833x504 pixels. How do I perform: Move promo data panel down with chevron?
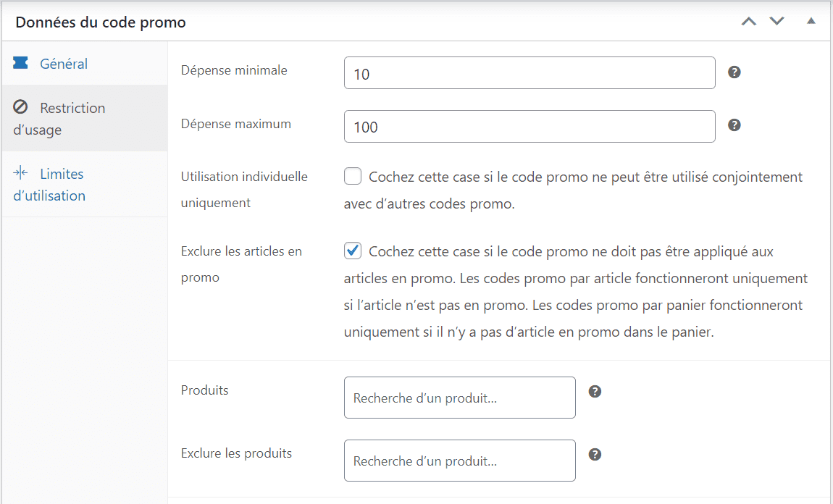click(x=777, y=21)
